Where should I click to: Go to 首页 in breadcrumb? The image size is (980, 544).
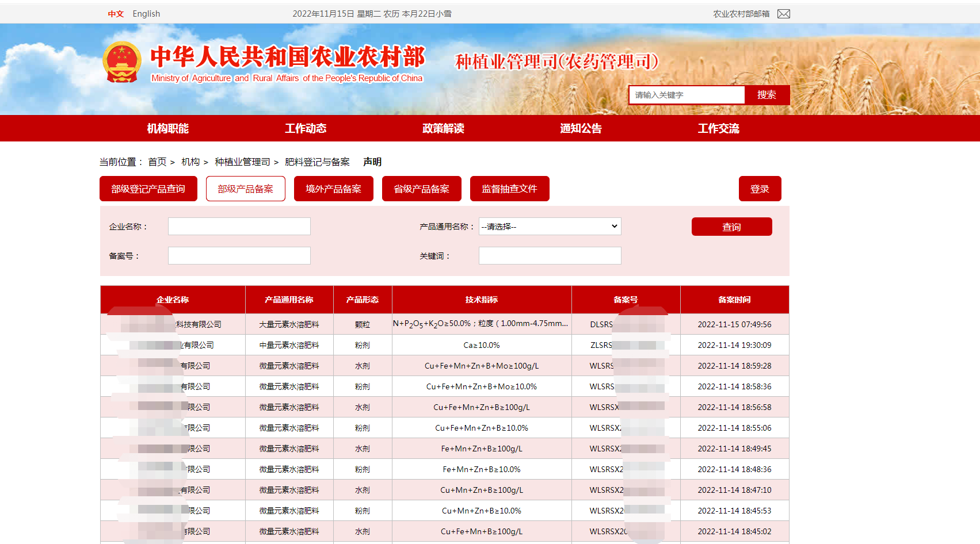pyautogui.click(x=157, y=162)
